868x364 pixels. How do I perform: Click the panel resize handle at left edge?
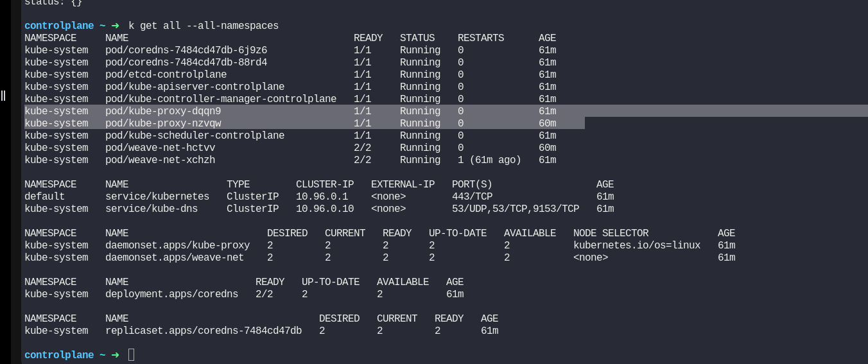pyautogui.click(x=3, y=96)
